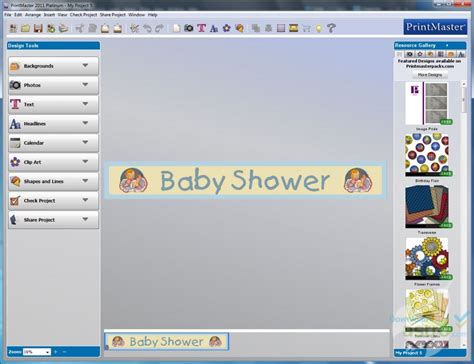
Task: Click the blank page icon in toolbar
Action: [x=176, y=28]
